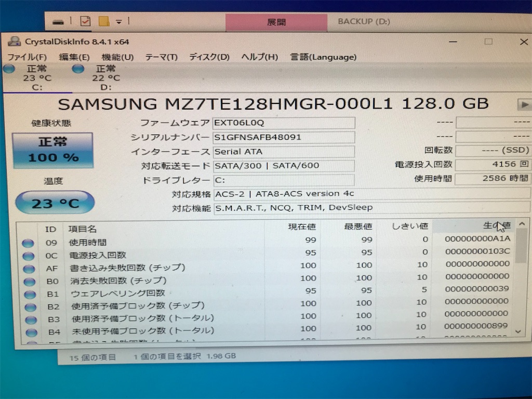The image size is (532, 399).
Task: Open Explorer quick access toolbar dropdown arrow
Action: point(119,22)
